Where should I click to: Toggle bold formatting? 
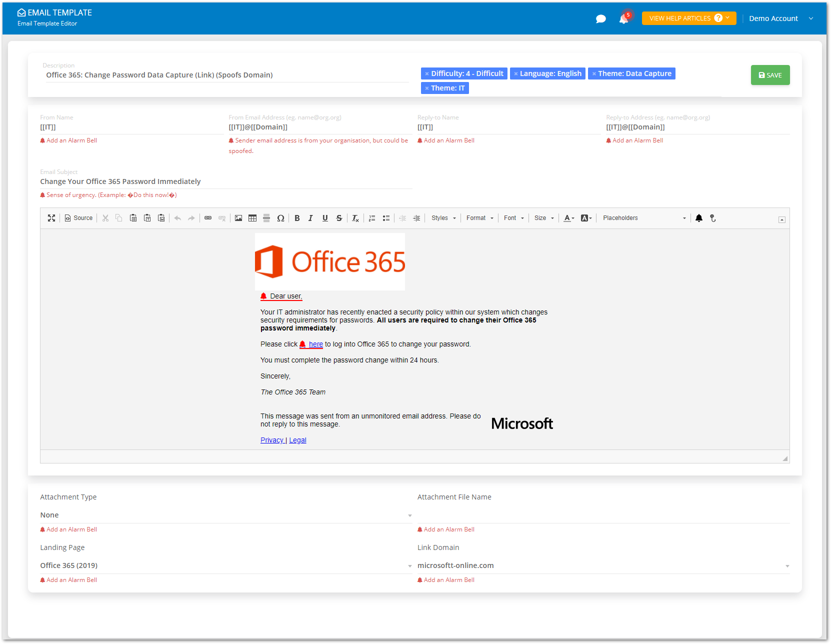tap(297, 218)
